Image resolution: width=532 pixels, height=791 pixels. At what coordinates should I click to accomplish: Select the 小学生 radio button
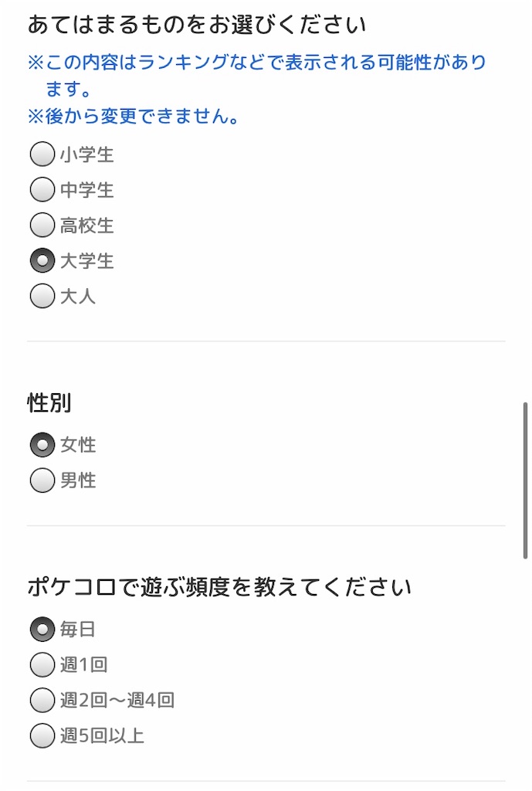point(42,154)
